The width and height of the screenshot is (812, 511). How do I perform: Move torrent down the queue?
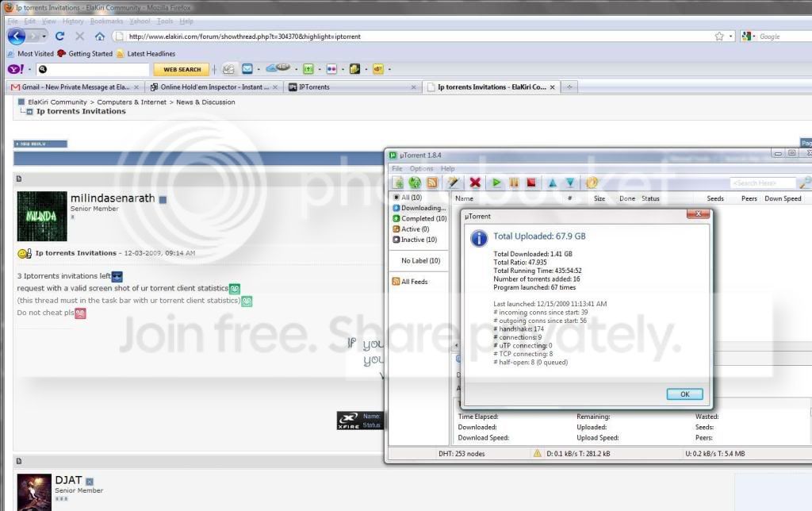(x=569, y=183)
